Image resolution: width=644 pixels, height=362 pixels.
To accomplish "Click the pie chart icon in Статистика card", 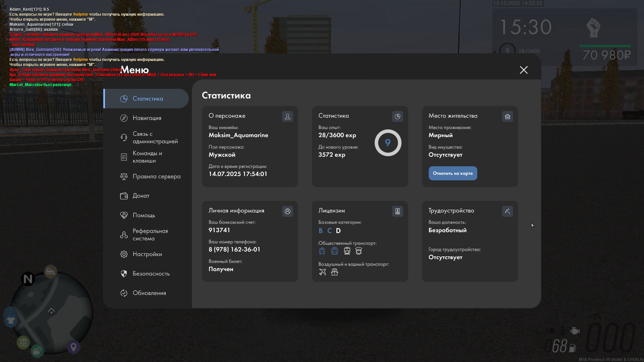I will 397,116.
